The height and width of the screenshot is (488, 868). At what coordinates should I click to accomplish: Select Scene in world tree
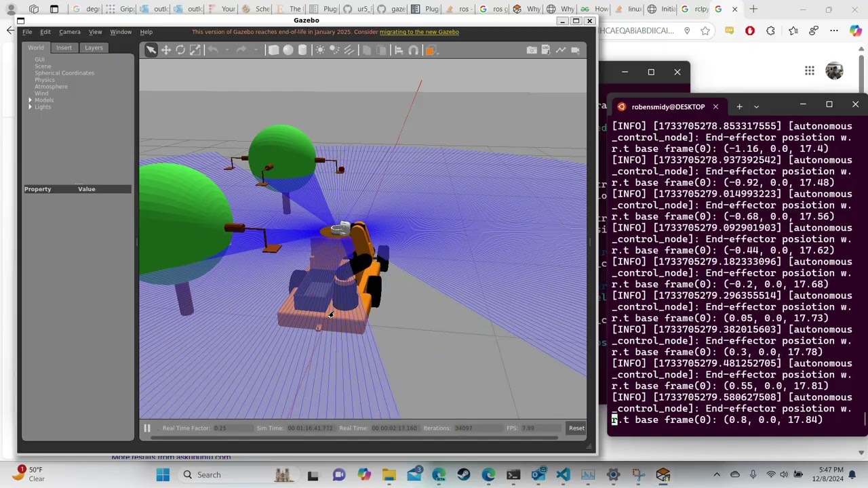[x=43, y=66]
